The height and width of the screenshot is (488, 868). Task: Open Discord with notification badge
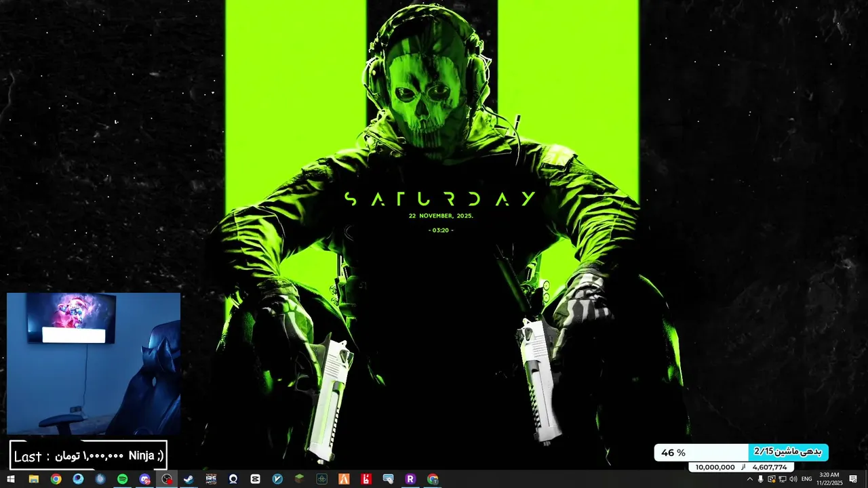click(x=144, y=479)
